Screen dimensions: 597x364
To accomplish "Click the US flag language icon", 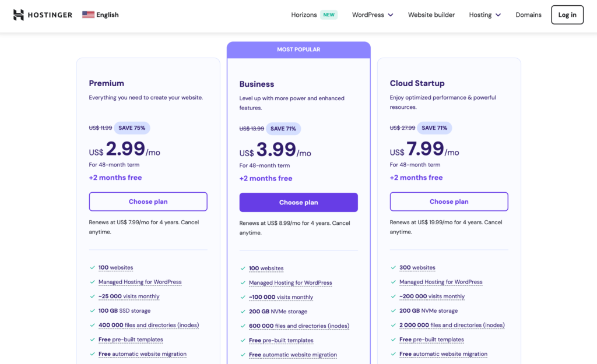I will click(89, 15).
